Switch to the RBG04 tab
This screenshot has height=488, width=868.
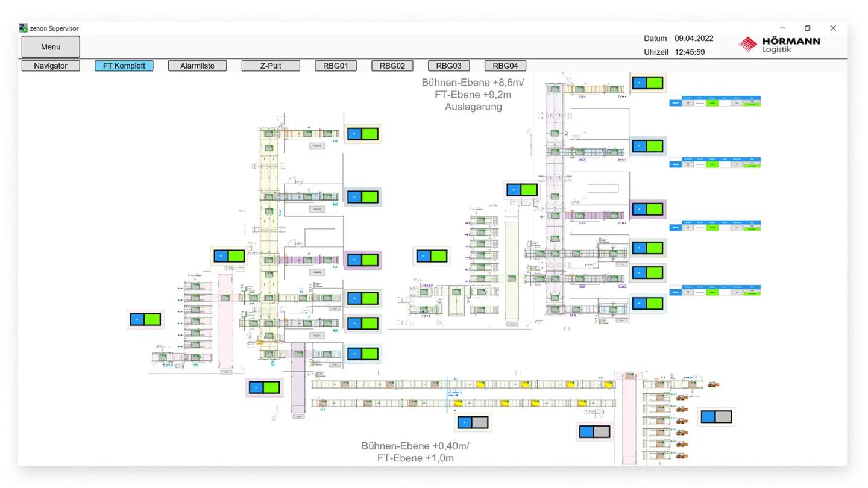click(505, 66)
